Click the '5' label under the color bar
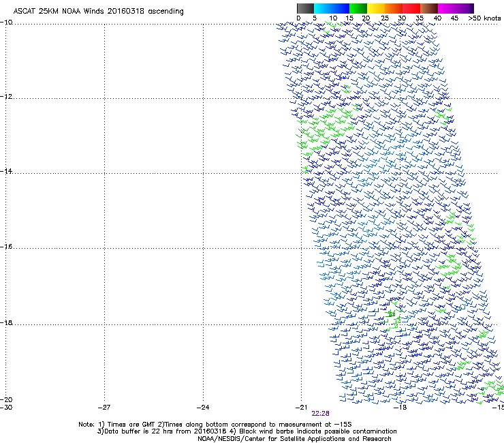This screenshot has height=443, width=504. click(x=315, y=18)
